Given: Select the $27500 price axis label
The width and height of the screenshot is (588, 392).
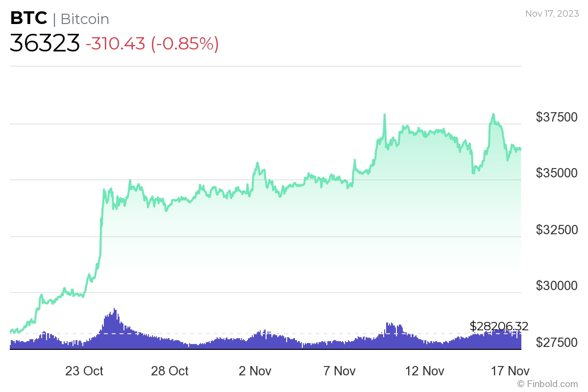Looking at the screenshot, I should (557, 342).
